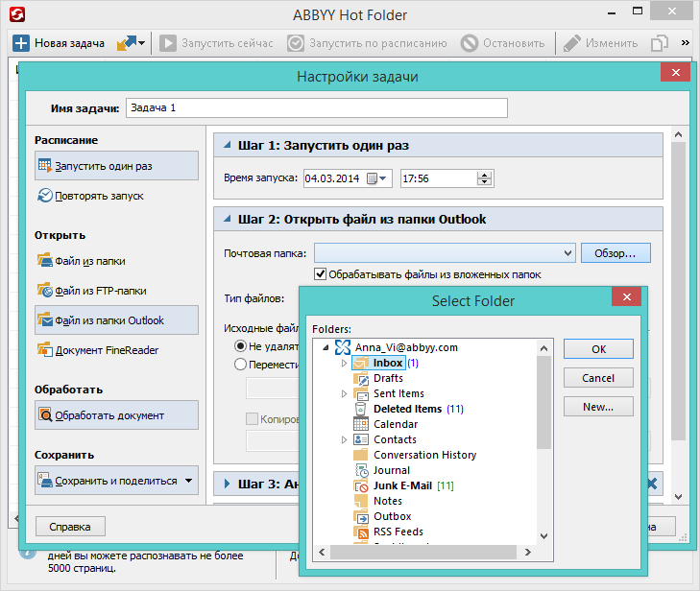Toggle the Копировать checkbox
Screen dimensions: 700x591
point(252,419)
